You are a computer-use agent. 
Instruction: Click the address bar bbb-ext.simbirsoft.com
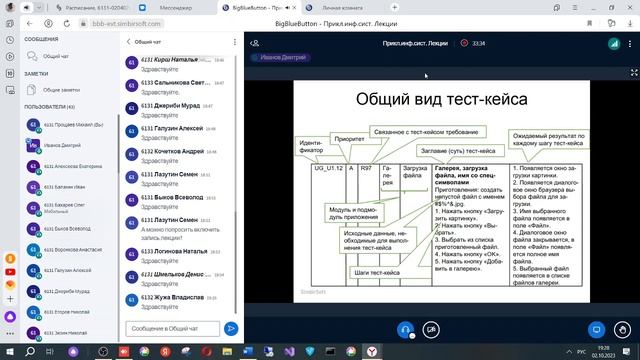126,24
